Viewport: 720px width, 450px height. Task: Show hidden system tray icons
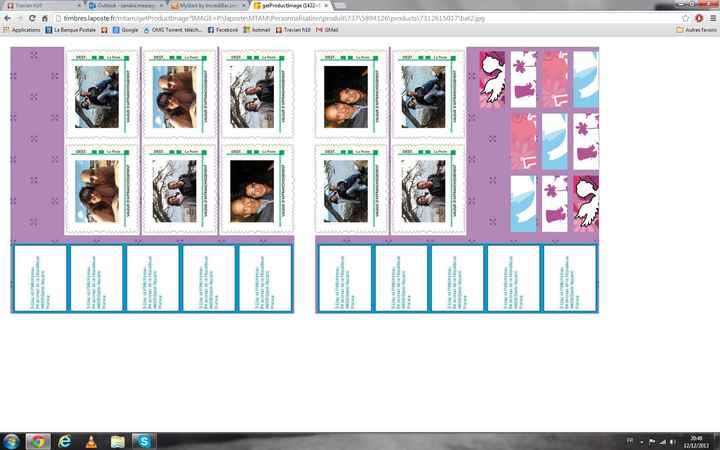point(641,442)
